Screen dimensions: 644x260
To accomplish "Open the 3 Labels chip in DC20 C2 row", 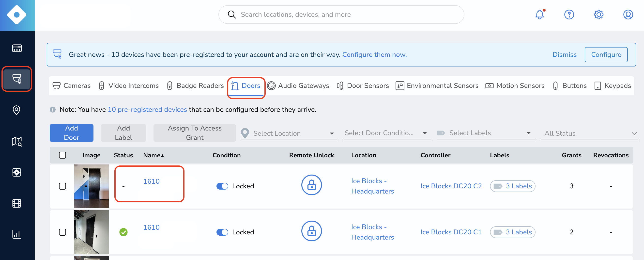I will [512, 186].
